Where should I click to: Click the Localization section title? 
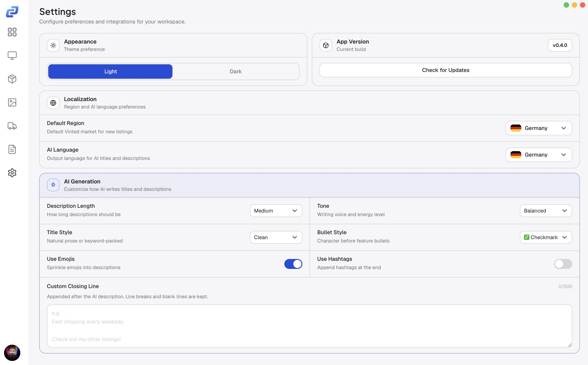(80, 99)
